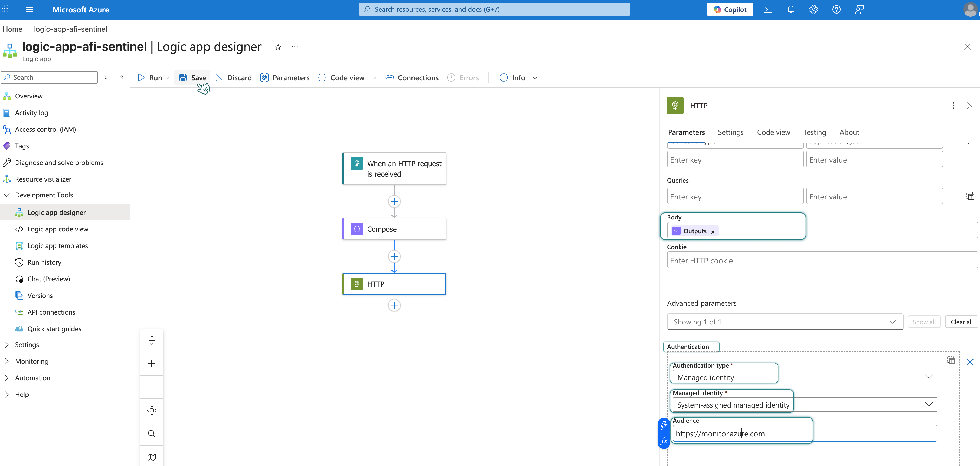
Task: Open the About tab
Action: click(849, 132)
